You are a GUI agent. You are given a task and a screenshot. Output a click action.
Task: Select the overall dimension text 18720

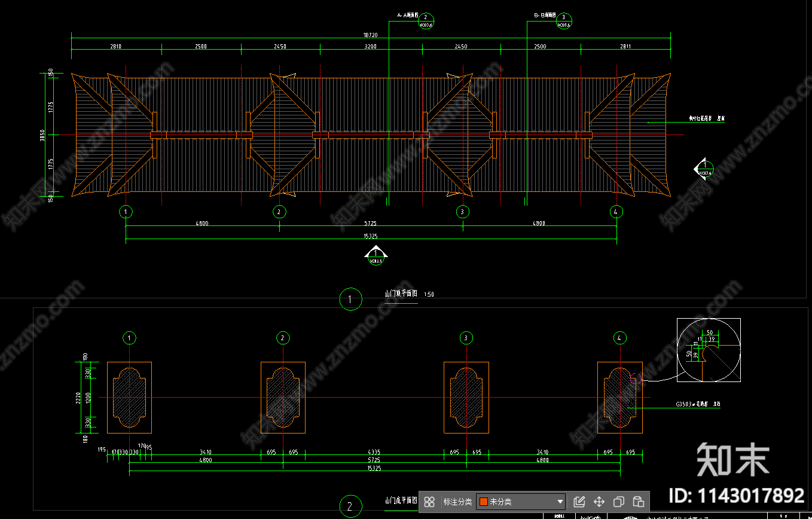click(x=371, y=35)
